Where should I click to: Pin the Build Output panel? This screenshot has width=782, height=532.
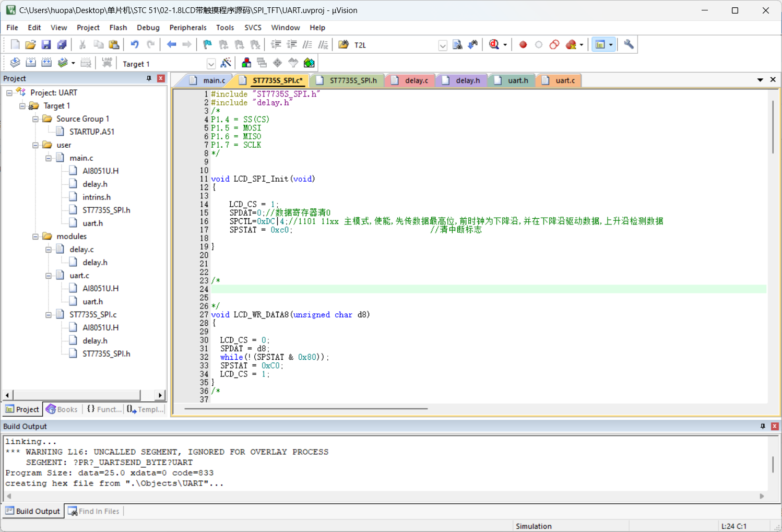(763, 427)
